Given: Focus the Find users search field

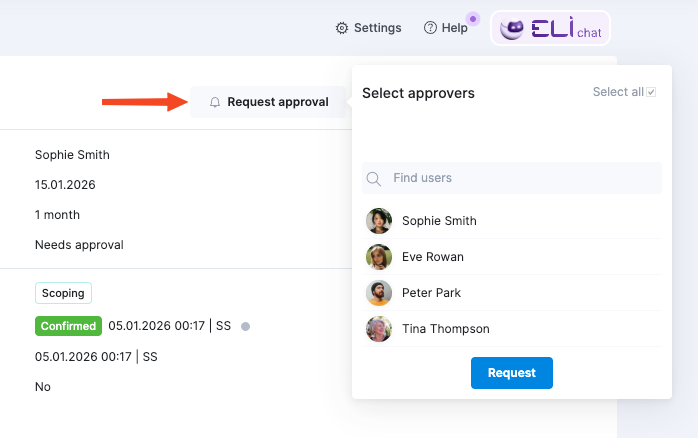Looking at the screenshot, I should [x=511, y=178].
